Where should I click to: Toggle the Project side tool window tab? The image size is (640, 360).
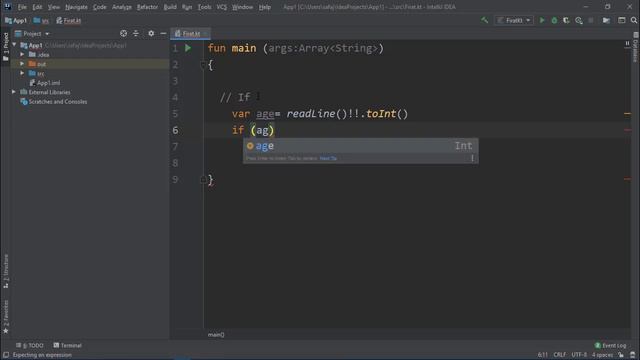[x=6, y=47]
